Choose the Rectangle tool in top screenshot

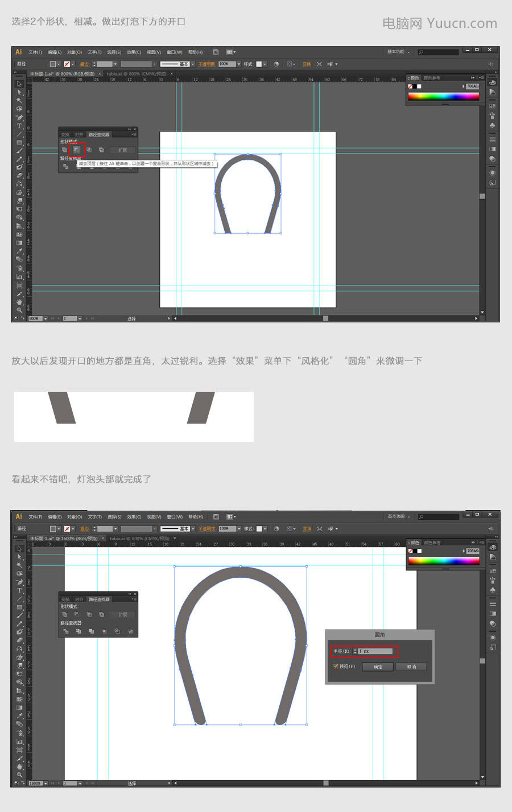pyautogui.click(x=19, y=143)
